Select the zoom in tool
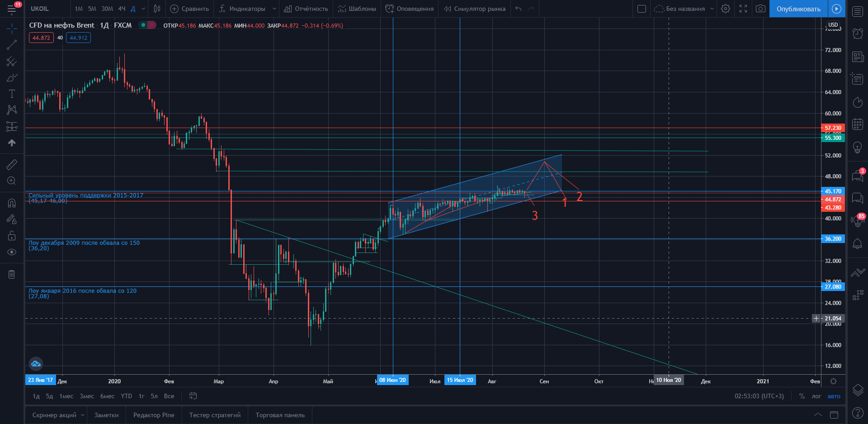 pos(12,181)
